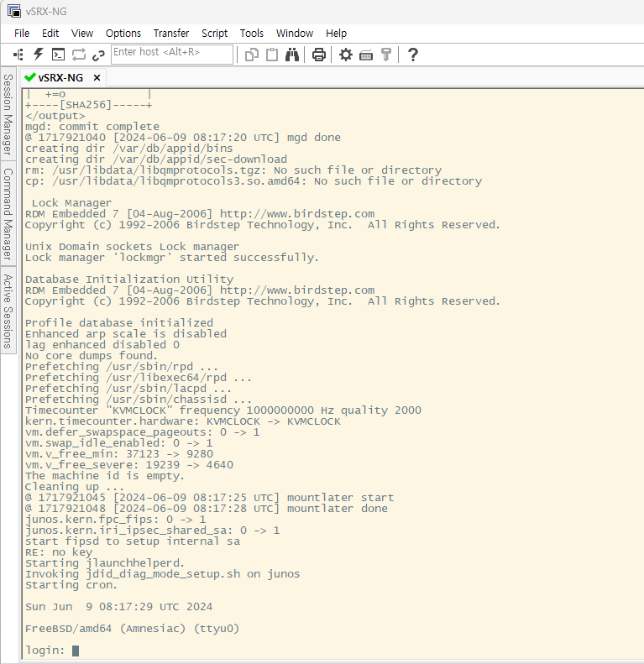Open the Script menu
The height and width of the screenshot is (664, 644).
pyautogui.click(x=214, y=33)
